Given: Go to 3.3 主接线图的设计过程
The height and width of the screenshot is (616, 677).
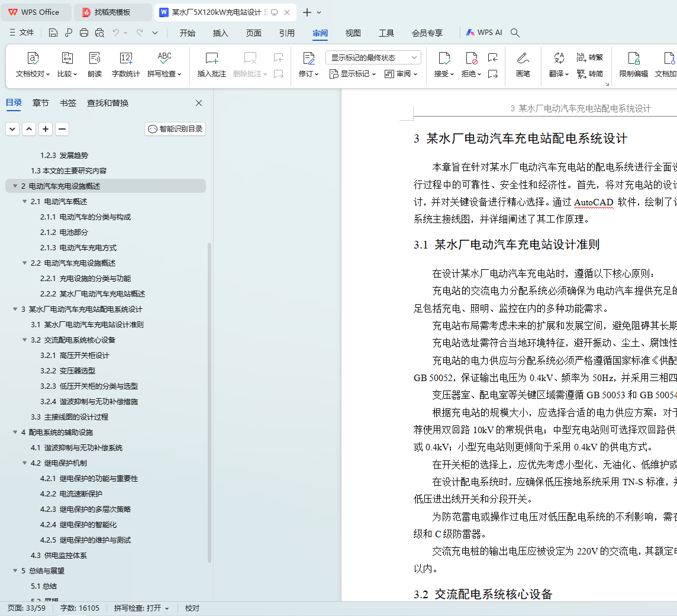Looking at the screenshot, I should [x=69, y=417].
